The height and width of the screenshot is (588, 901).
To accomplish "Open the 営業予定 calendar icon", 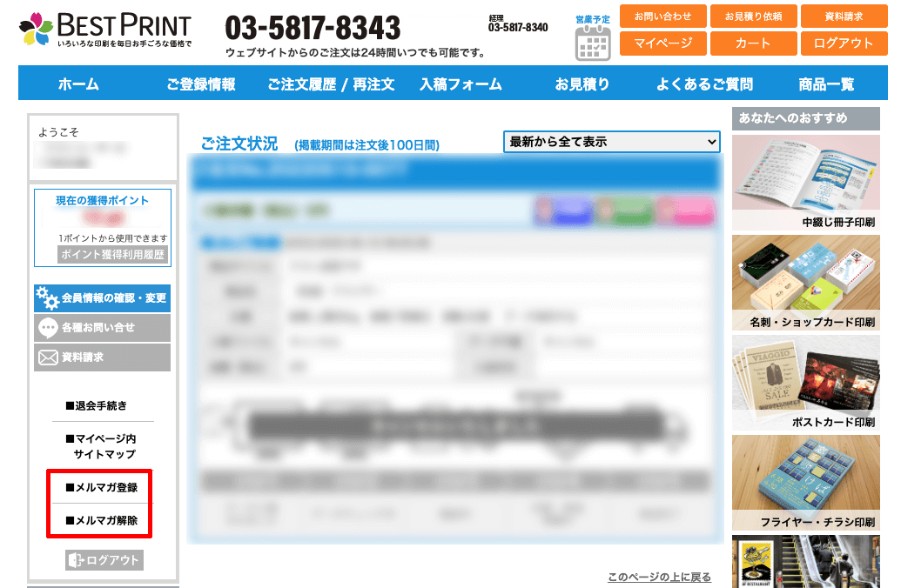I will pos(593,43).
